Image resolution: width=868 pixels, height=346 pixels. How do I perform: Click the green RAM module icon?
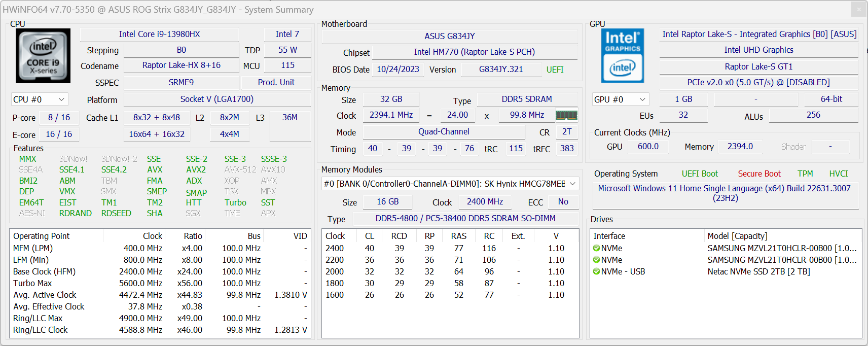566,115
